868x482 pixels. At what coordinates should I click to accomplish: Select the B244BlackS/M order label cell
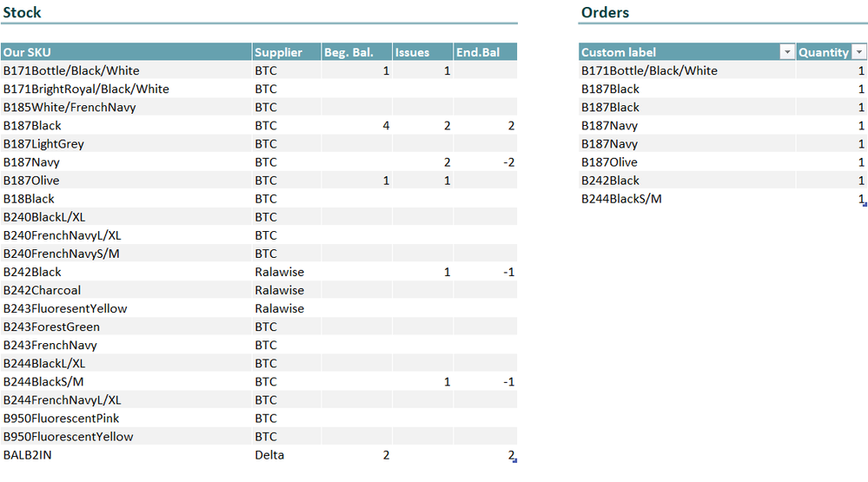point(687,199)
